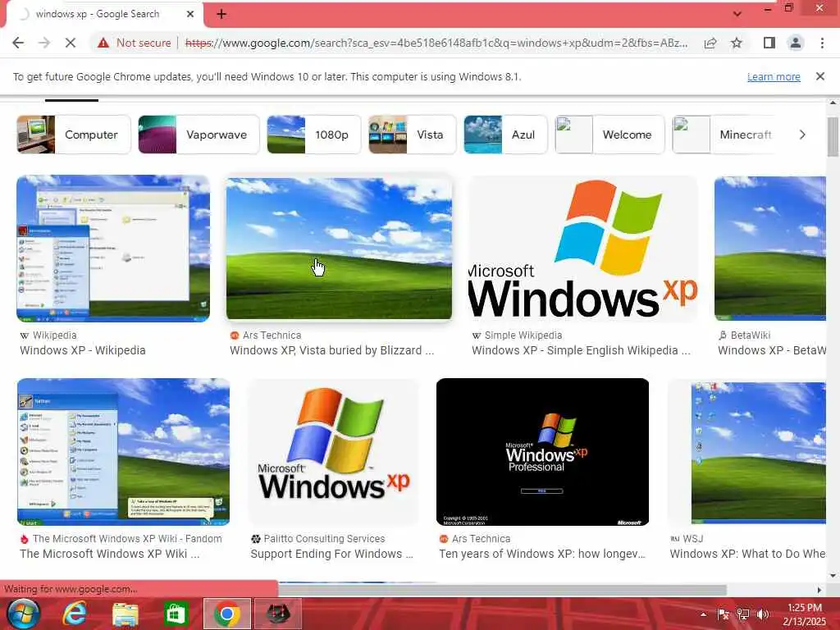The width and height of the screenshot is (840, 630).
Task: Click the vertical scrollbar down arrow
Action: [x=833, y=577]
